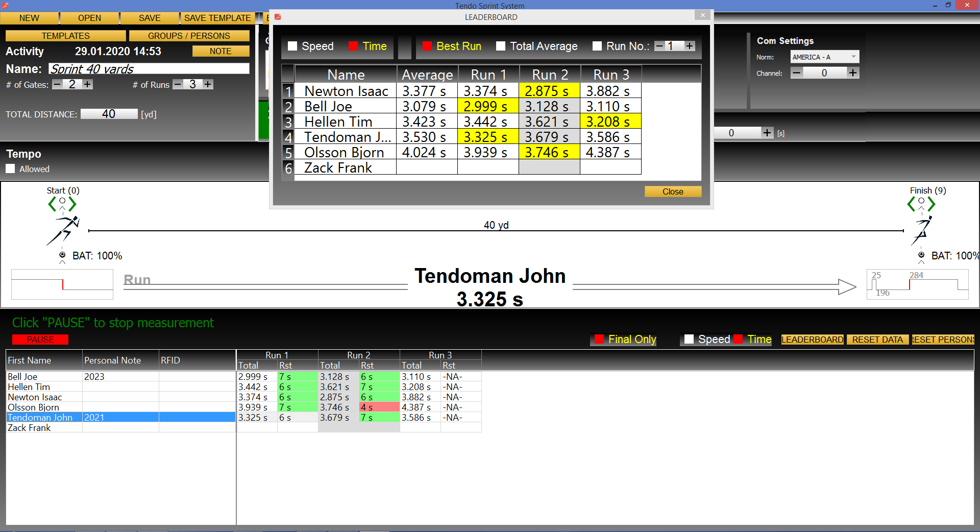The width and height of the screenshot is (980, 532).
Task: Open the Norm dropdown AMERICA - A
Action: point(825,57)
